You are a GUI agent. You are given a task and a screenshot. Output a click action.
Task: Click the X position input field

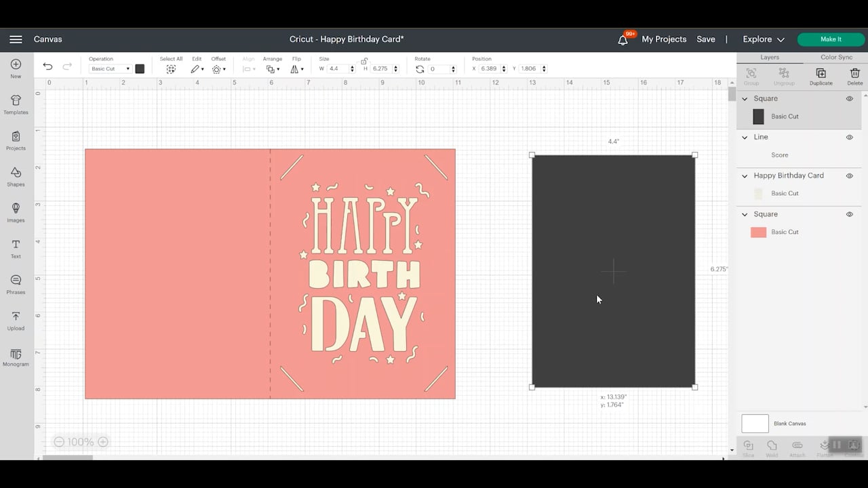tap(489, 69)
